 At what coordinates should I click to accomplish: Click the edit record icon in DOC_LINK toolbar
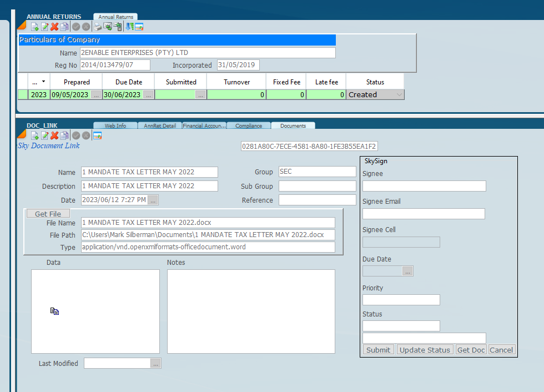tap(44, 135)
